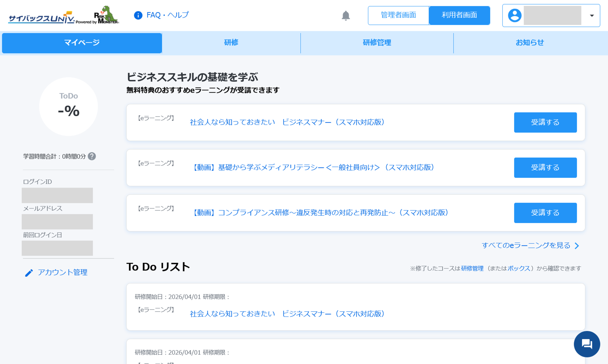The image size is (608, 364).
Task: Click ボックス link in To Do note
Action: tap(519, 269)
